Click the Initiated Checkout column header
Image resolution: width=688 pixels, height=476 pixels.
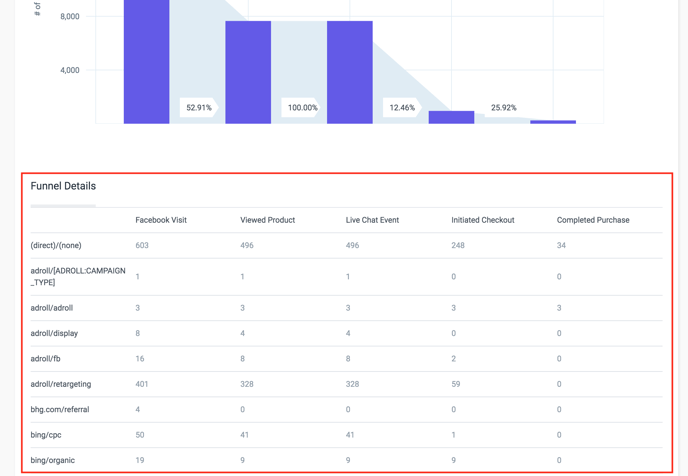(482, 220)
